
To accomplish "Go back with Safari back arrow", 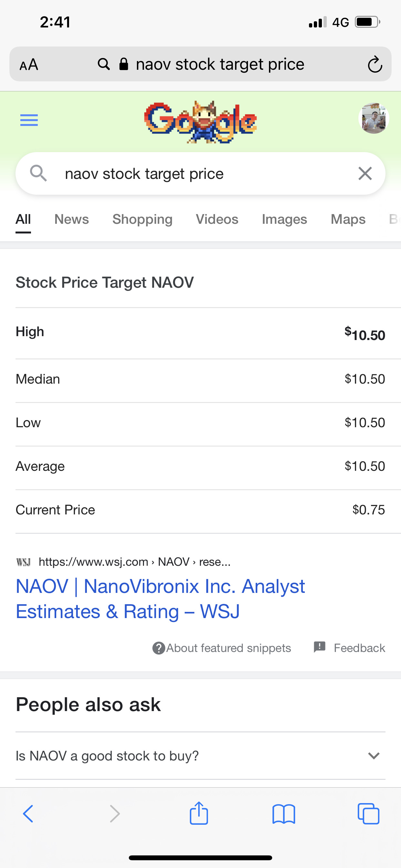I will click(28, 814).
